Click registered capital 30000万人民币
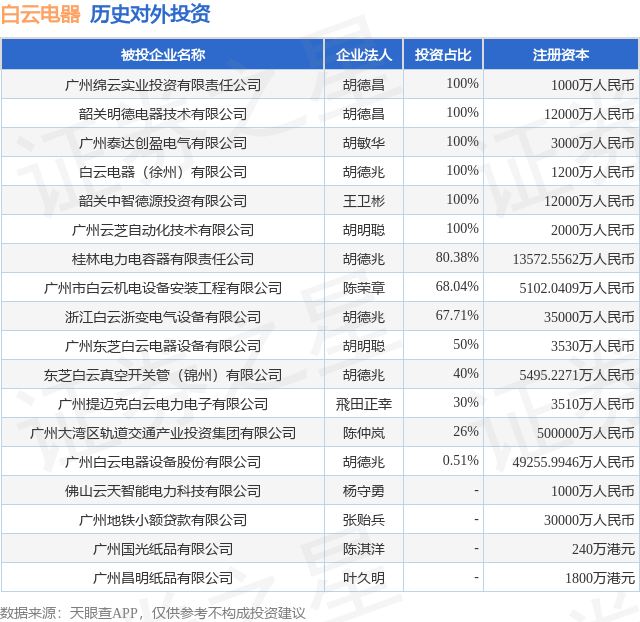This screenshot has width=640, height=622. coord(589,520)
